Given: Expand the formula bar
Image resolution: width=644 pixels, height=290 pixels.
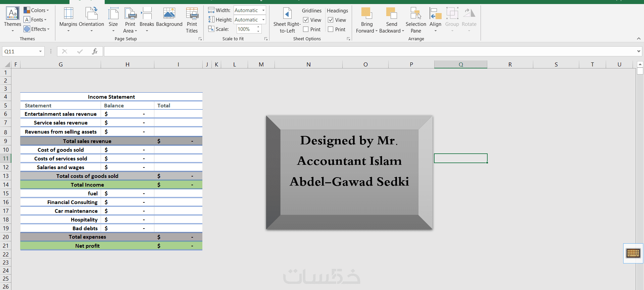Looking at the screenshot, I should click(x=639, y=51).
